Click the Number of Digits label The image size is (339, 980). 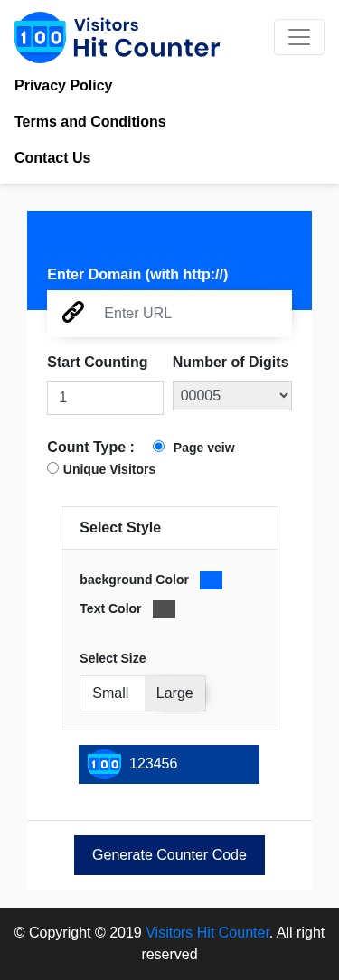231,362
